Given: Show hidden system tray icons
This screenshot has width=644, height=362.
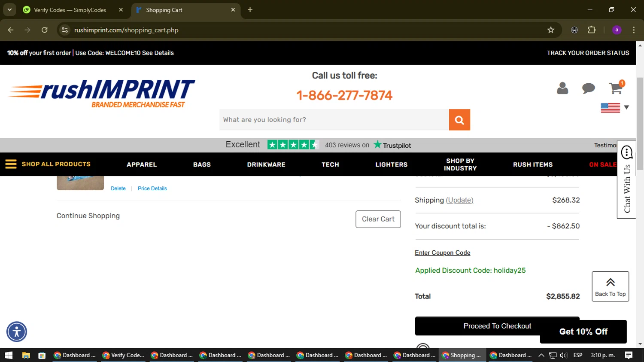Looking at the screenshot, I should (x=541, y=355).
